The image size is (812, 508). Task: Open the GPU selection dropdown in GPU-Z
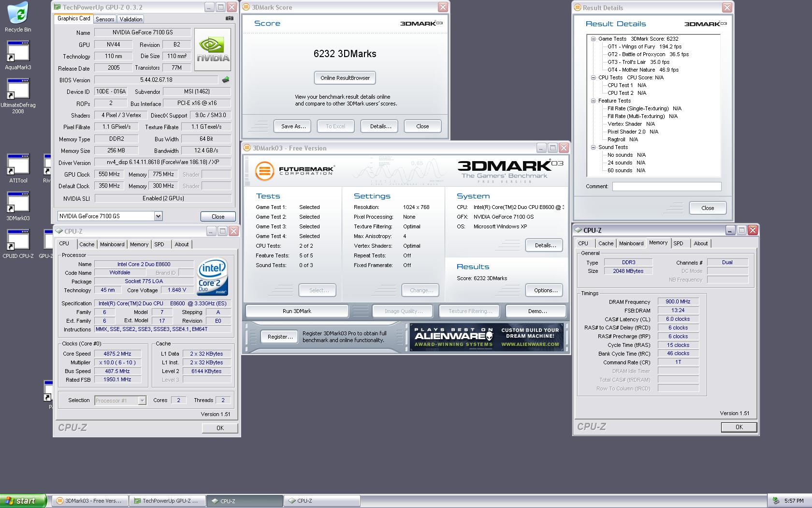tap(158, 216)
